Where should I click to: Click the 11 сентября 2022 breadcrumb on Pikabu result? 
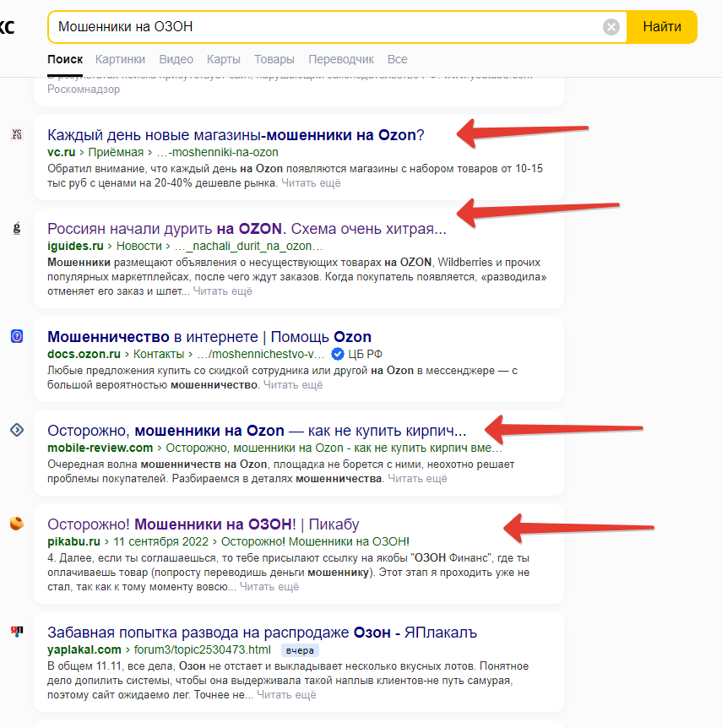point(161,542)
